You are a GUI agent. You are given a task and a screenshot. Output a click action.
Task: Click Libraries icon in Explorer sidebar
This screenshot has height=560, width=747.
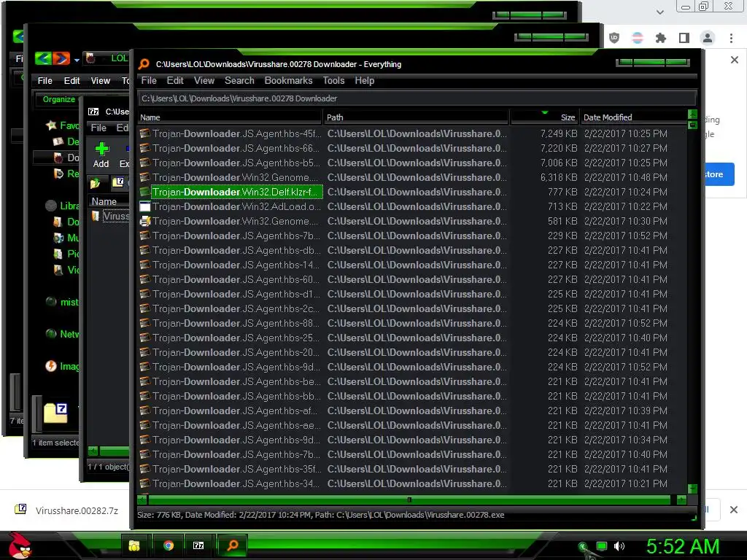51,206
